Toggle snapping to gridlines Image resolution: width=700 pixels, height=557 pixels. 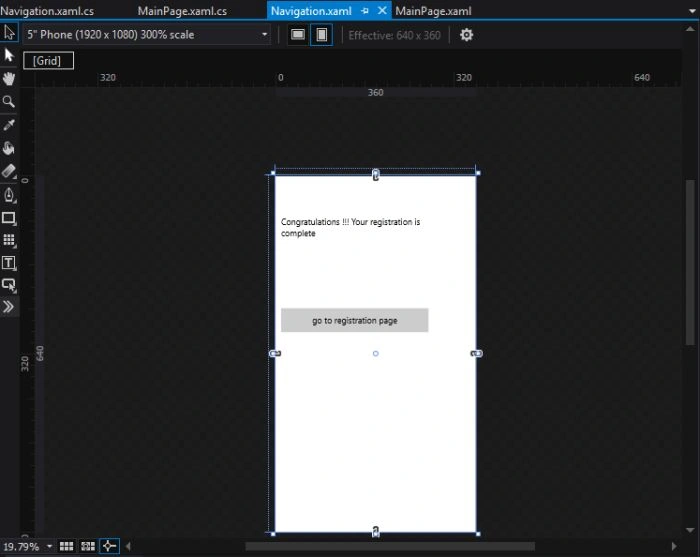point(88,546)
